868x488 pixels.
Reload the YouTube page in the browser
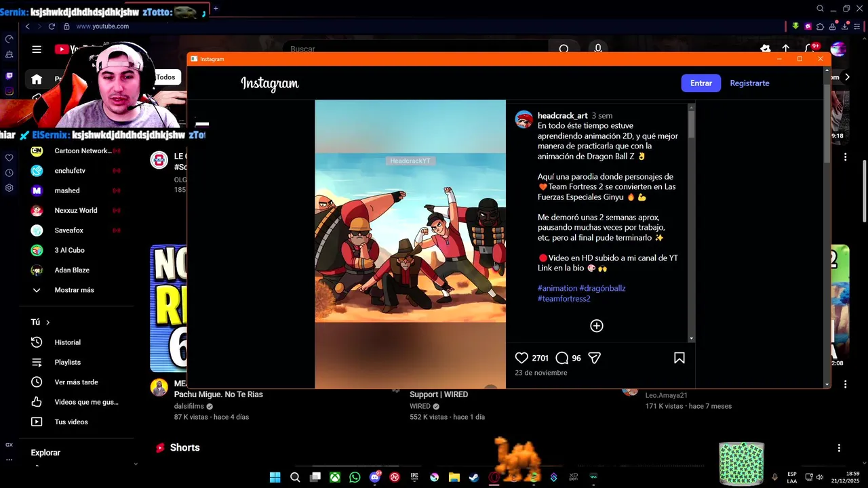tap(52, 26)
